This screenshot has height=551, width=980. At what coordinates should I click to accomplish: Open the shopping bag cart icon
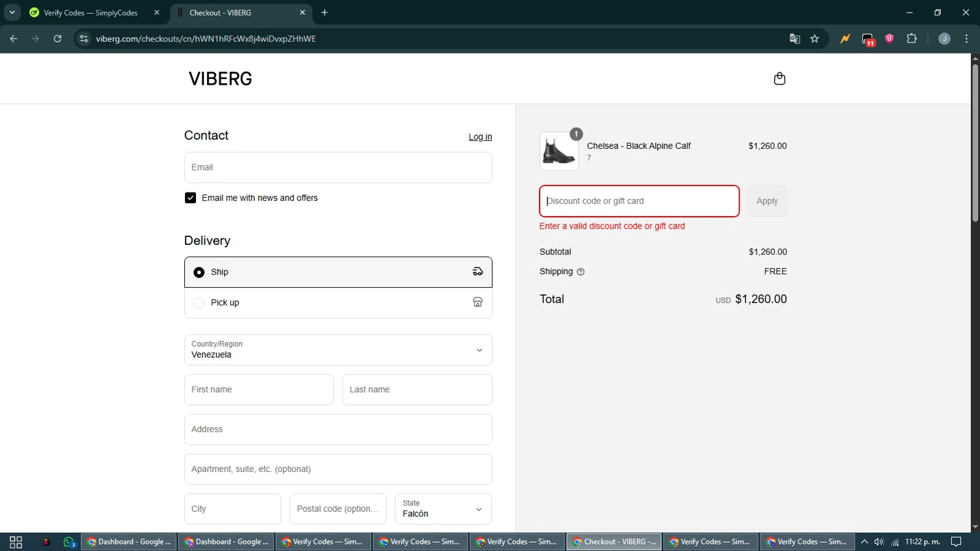[779, 79]
